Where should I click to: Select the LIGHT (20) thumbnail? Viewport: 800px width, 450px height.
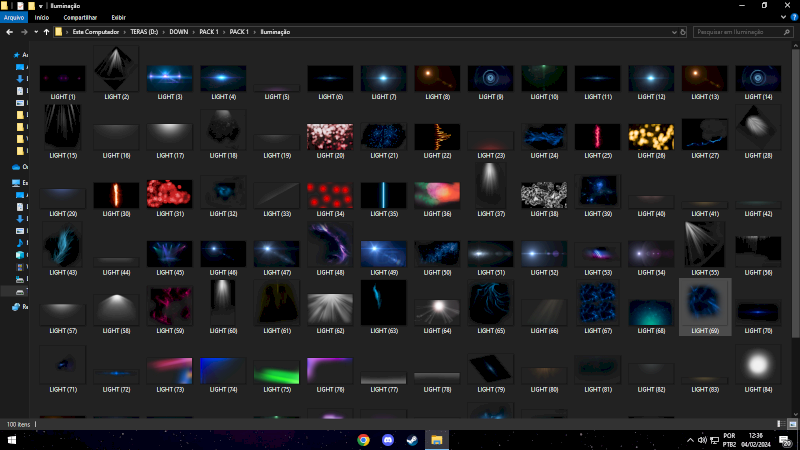pyautogui.click(x=330, y=137)
